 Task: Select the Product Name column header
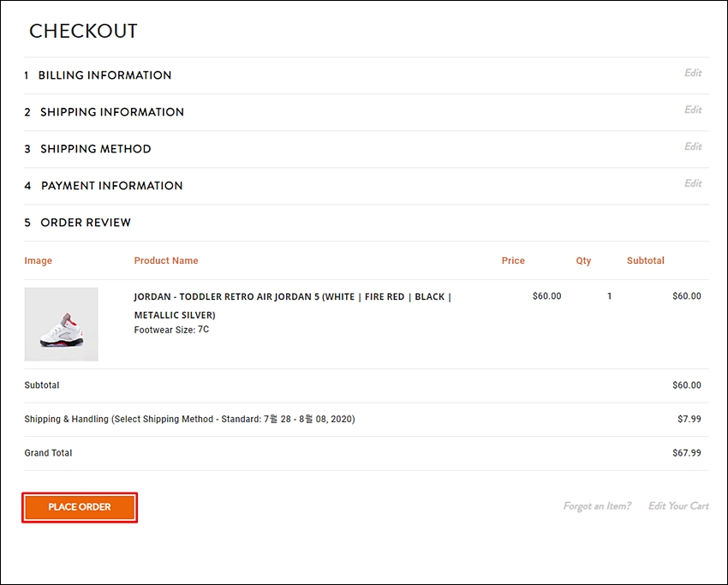[x=166, y=260]
